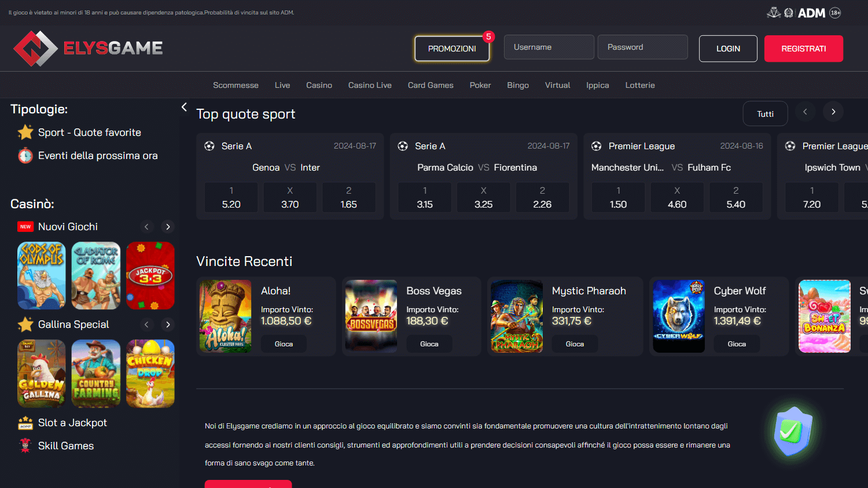
Task: Go to Poker section
Action: click(x=480, y=85)
